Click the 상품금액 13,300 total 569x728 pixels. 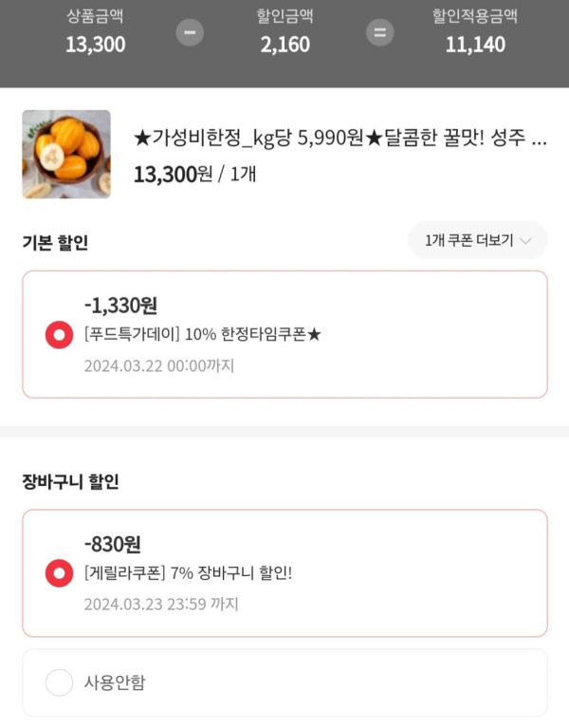(95, 31)
